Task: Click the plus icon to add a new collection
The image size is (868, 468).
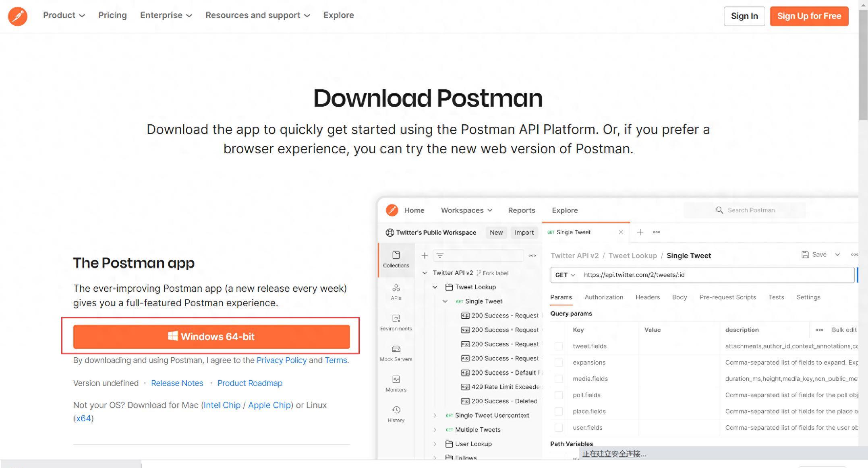Action: (425, 256)
